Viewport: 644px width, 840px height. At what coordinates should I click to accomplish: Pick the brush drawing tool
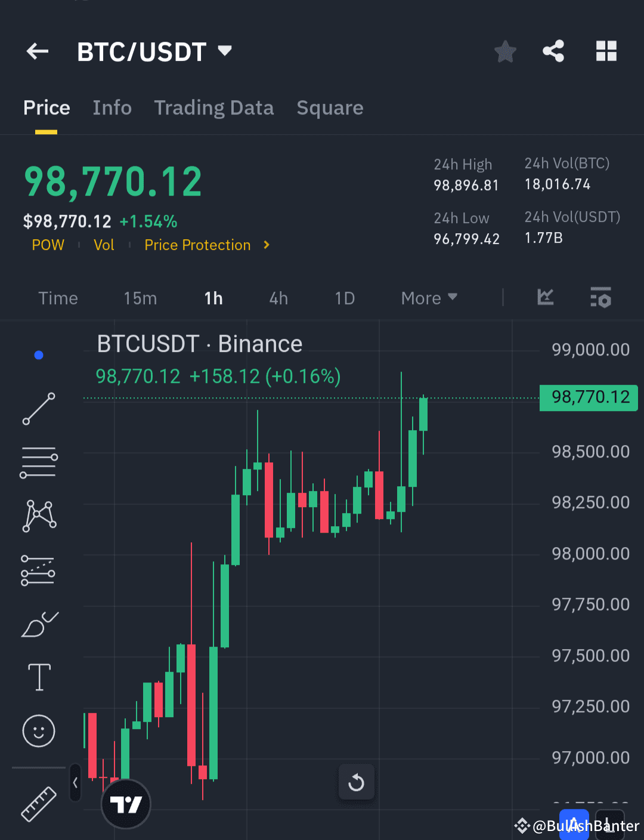point(39,623)
